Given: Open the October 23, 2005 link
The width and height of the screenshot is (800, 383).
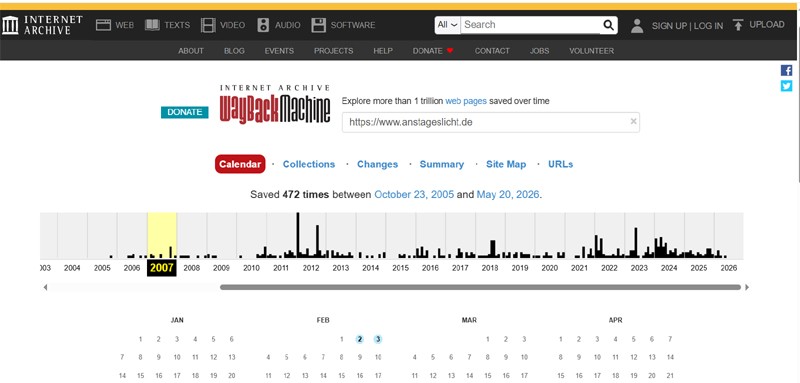Looking at the screenshot, I should [x=414, y=194].
